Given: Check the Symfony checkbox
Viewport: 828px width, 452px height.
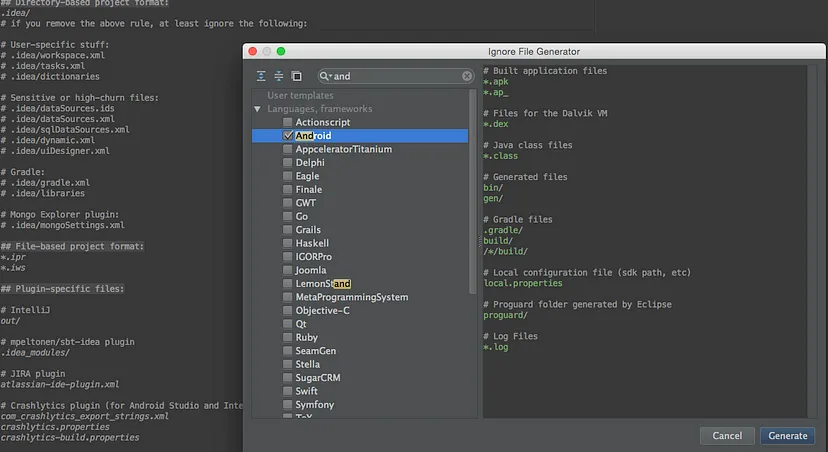Looking at the screenshot, I should (287, 404).
